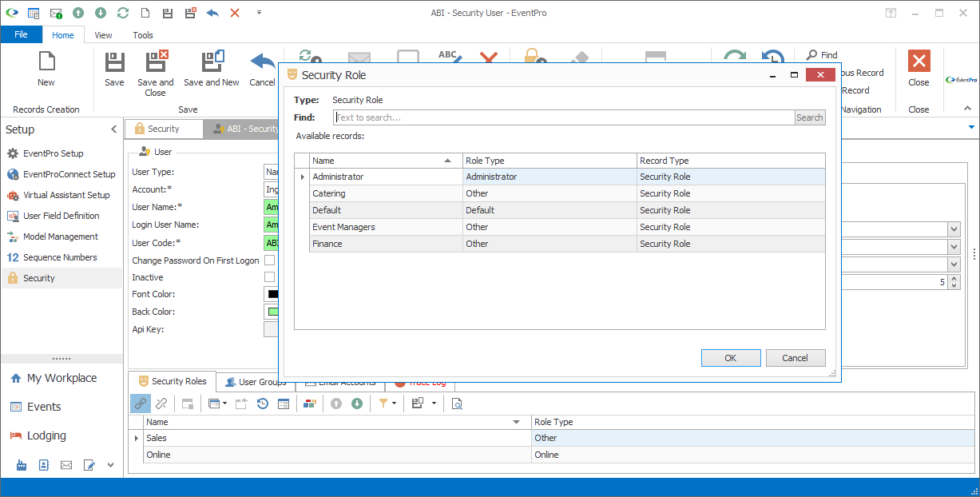980x497 pixels.
Task: Select the Security Roles tab
Action: [172, 381]
